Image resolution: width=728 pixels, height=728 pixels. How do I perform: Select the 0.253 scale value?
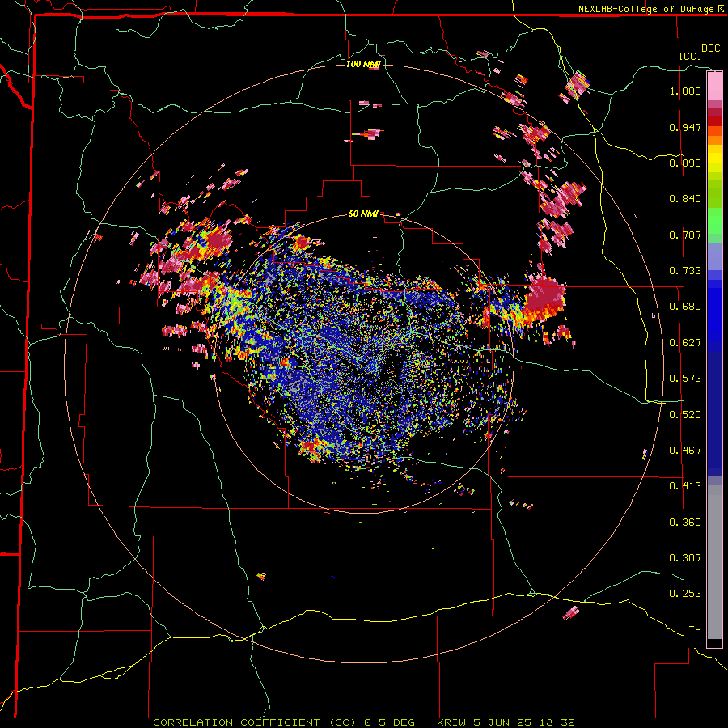(685, 594)
